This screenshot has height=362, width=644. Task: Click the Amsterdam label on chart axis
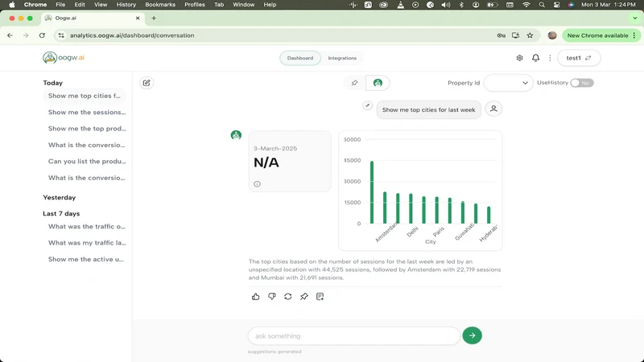coord(386,232)
